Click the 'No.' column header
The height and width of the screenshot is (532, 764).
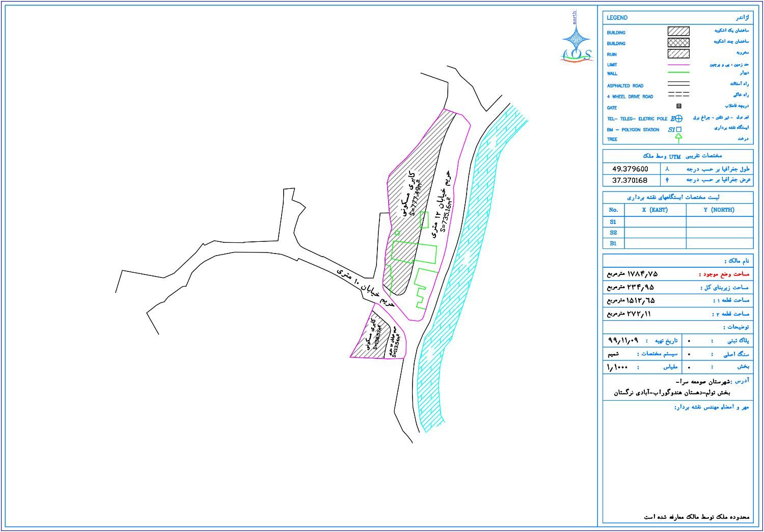point(613,210)
